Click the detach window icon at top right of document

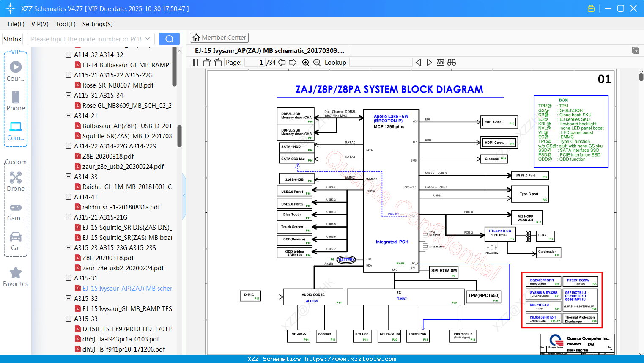click(636, 50)
